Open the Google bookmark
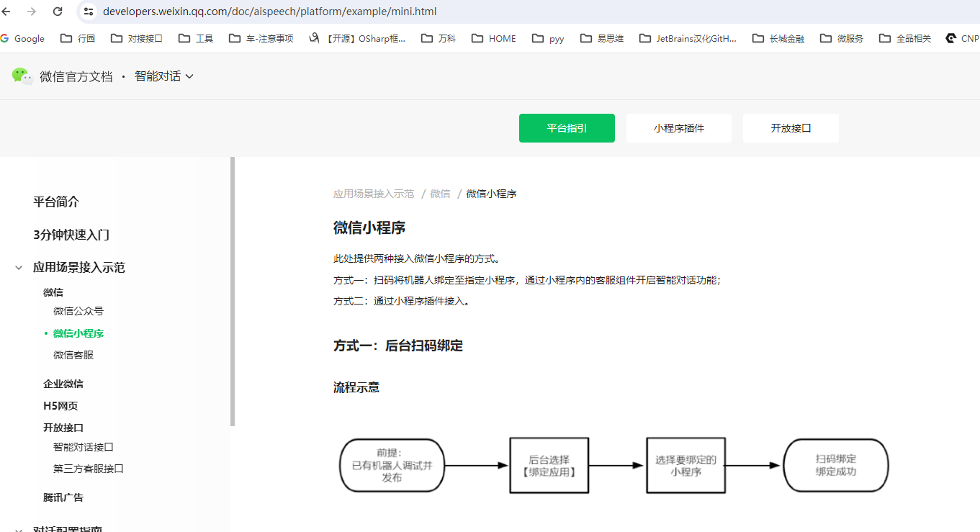This screenshot has height=532, width=980. pos(23,39)
